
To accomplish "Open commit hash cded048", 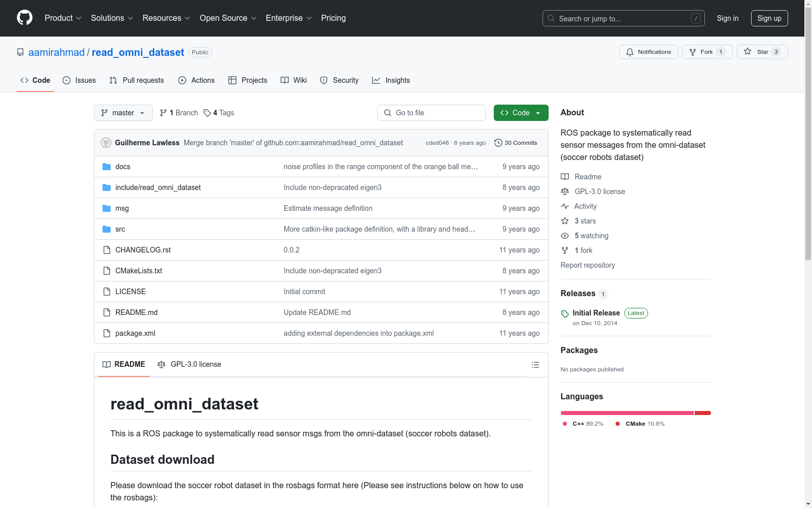I will click(x=437, y=143).
